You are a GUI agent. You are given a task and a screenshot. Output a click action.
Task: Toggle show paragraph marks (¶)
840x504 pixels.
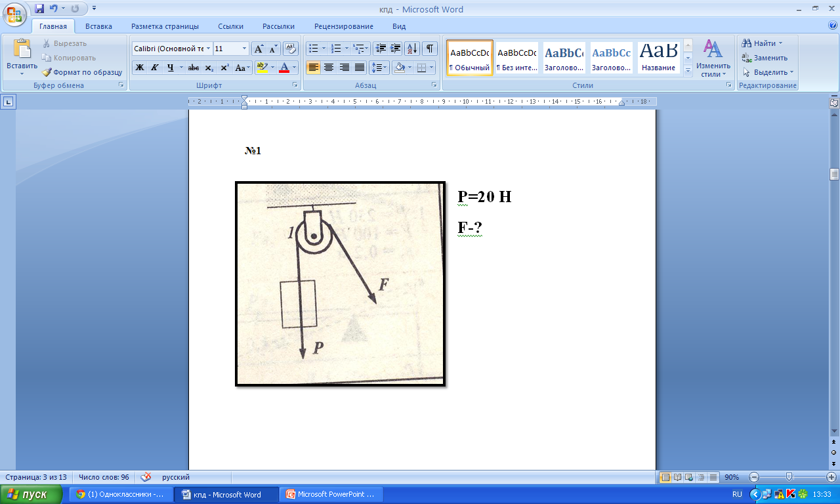[x=430, y=49]
